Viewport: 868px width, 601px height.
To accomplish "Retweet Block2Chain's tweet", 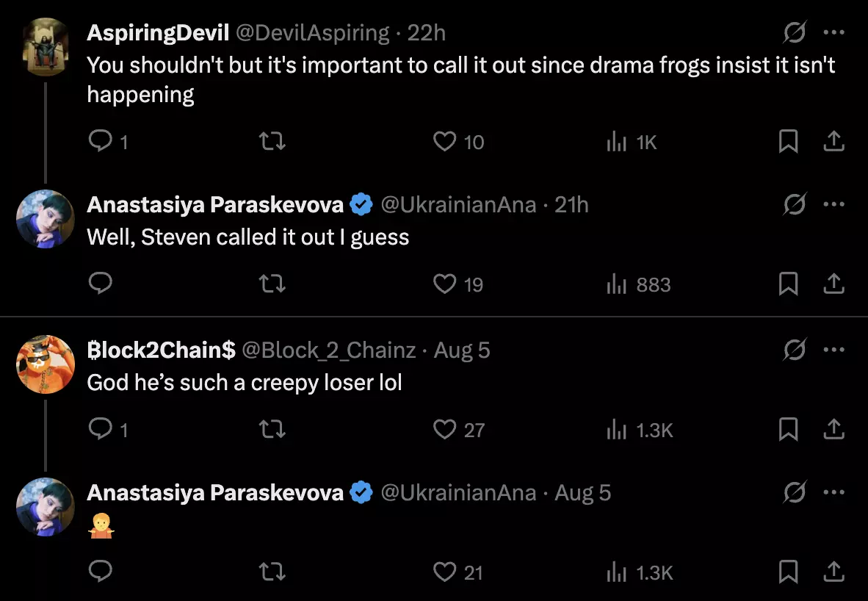I will tap(272, 429).
